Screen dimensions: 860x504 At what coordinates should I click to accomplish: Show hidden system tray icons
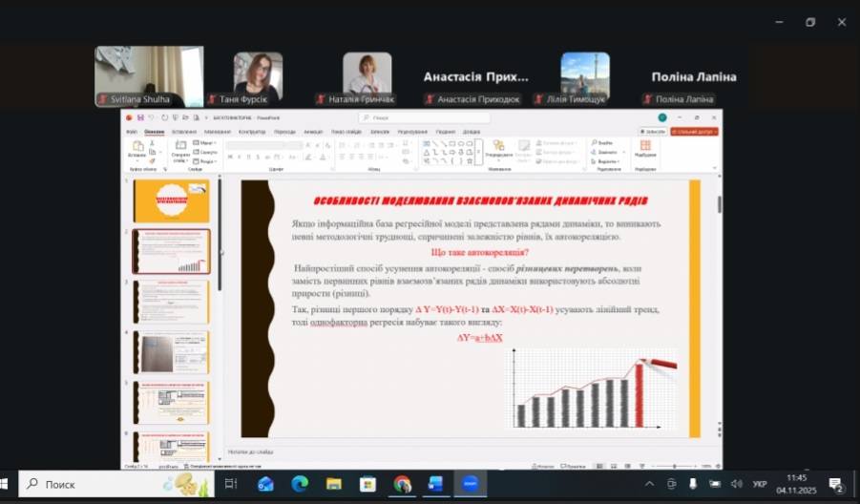pyautogui.click(x=652, y=484)
